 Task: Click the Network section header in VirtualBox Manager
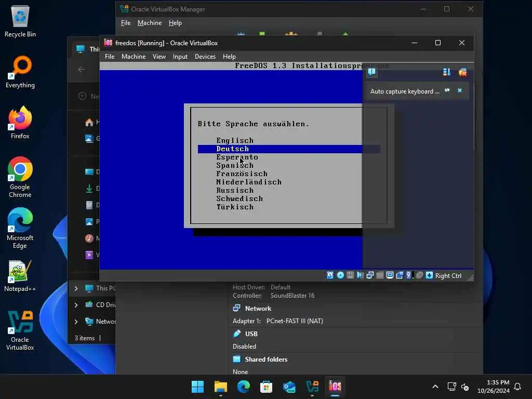(x=258, y=309)
